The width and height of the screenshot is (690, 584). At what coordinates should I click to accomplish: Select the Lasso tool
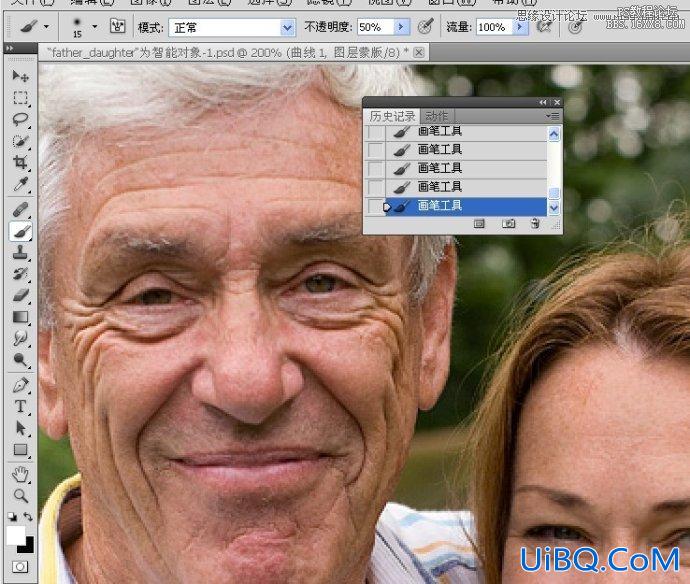click(20, 119)
